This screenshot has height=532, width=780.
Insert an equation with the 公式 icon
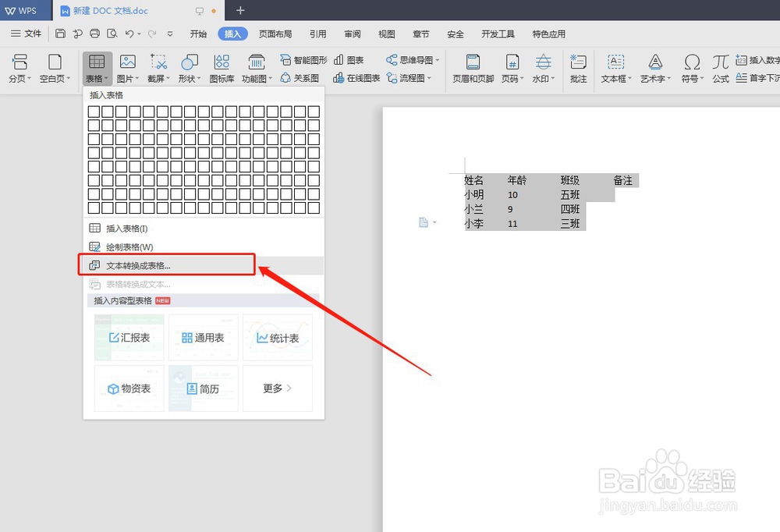click(x=720, y=66)
